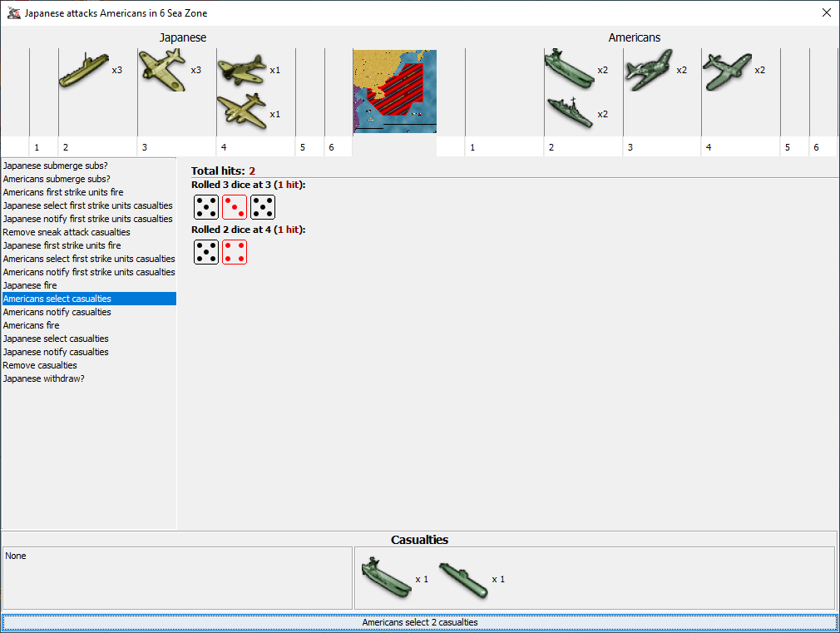Click the first black die showing five

point(206,207)
